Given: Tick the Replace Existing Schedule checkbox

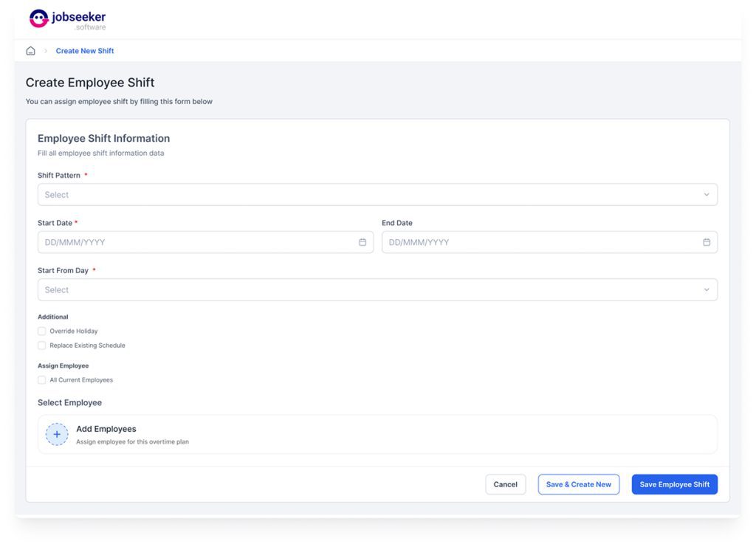Looking at the screenshot, I should click(x=42, y=345).
